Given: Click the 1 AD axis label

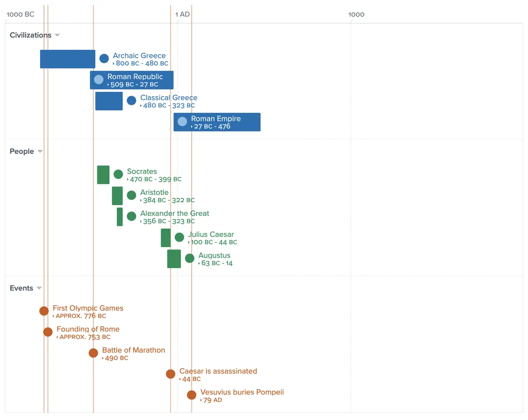Looking at the screenshot, I should coord(182,15).
